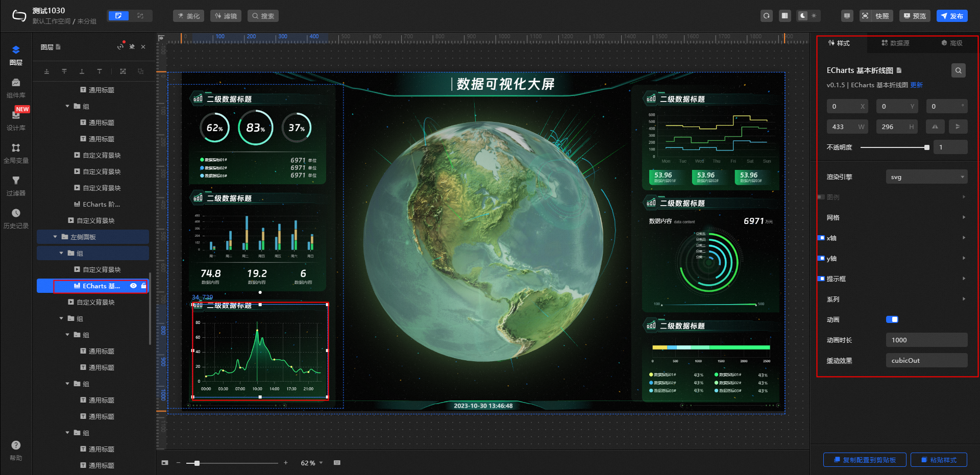The width and height of the screenshot is (980, 475).
Task: Unpin the 图层 panel with pin icon
Action: pos(132,47)
